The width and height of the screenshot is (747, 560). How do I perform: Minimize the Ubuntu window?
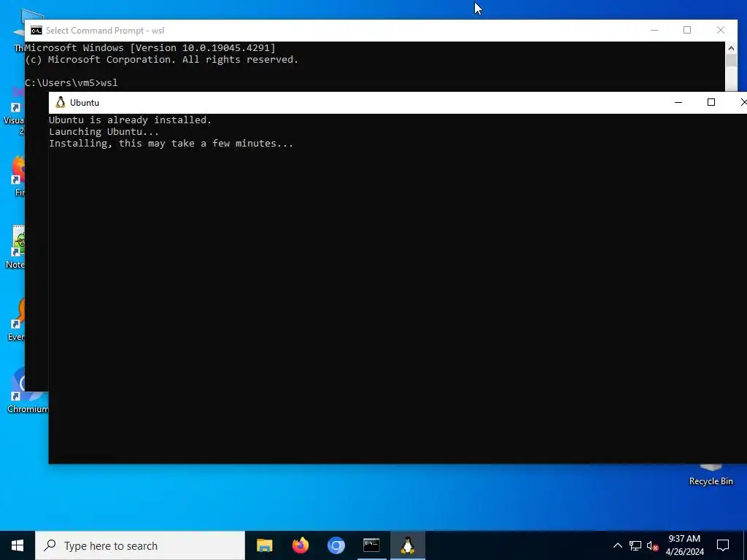[678, 102]
